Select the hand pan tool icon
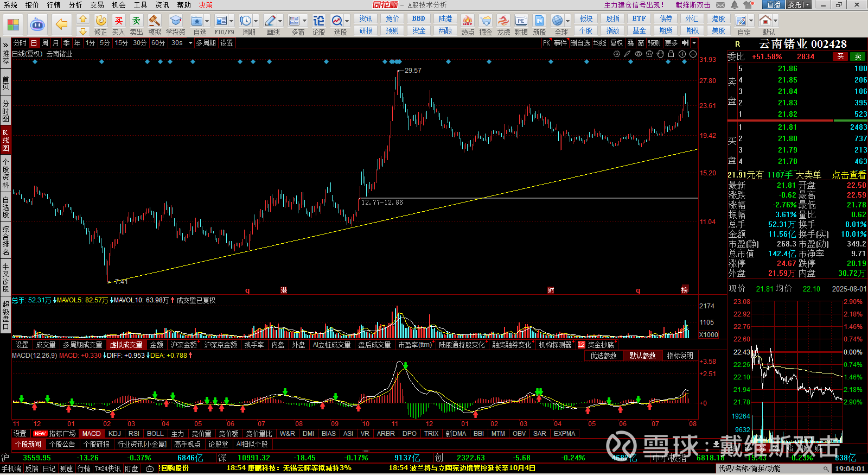Screen dimensions: 868x475 pyautogui.click(x=660, y=54)
